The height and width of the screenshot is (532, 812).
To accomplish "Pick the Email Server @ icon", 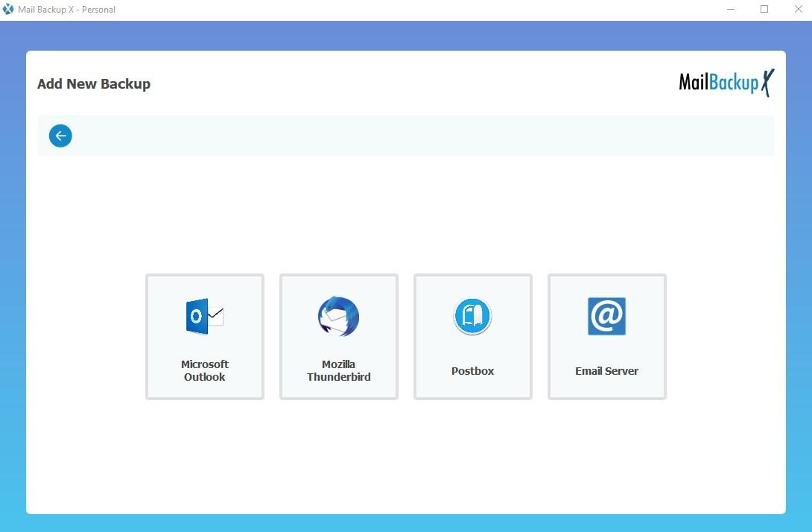I will click(x=606, y=316).
